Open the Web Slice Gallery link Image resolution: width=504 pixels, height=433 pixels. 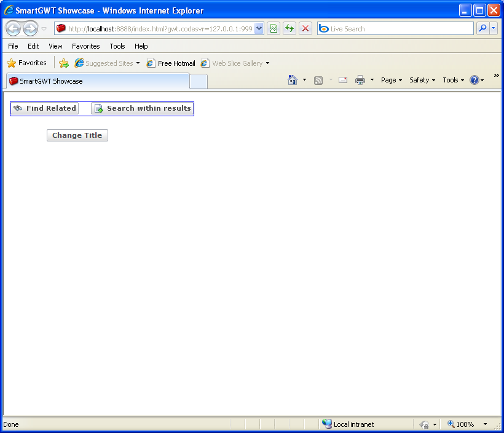pyautogui.click(x=232, y=63)
